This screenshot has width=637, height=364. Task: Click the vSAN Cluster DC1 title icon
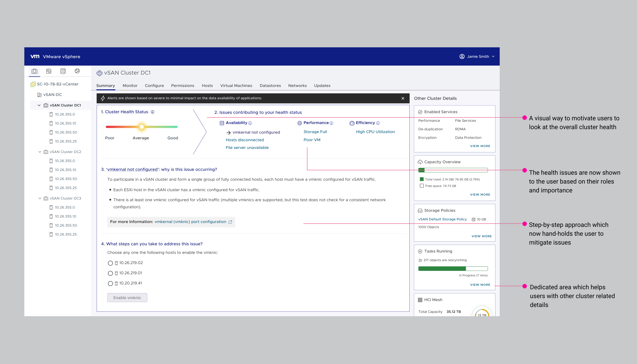(100, 73)
